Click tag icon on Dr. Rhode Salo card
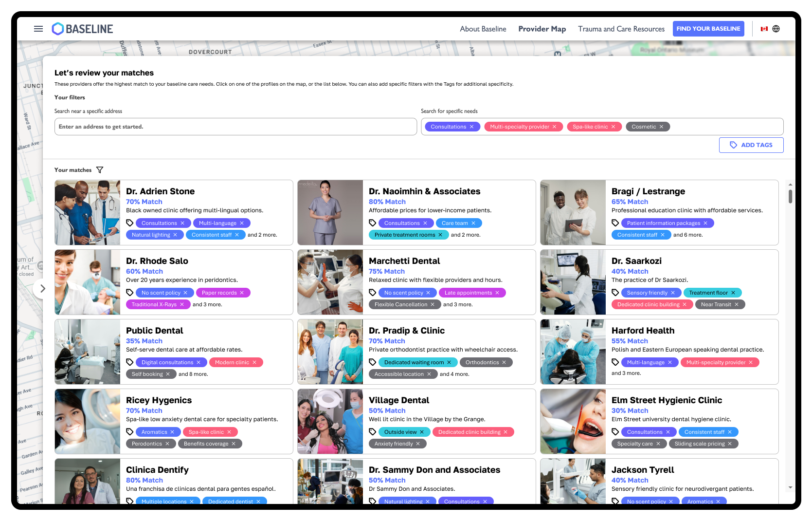 pos(130,293)
